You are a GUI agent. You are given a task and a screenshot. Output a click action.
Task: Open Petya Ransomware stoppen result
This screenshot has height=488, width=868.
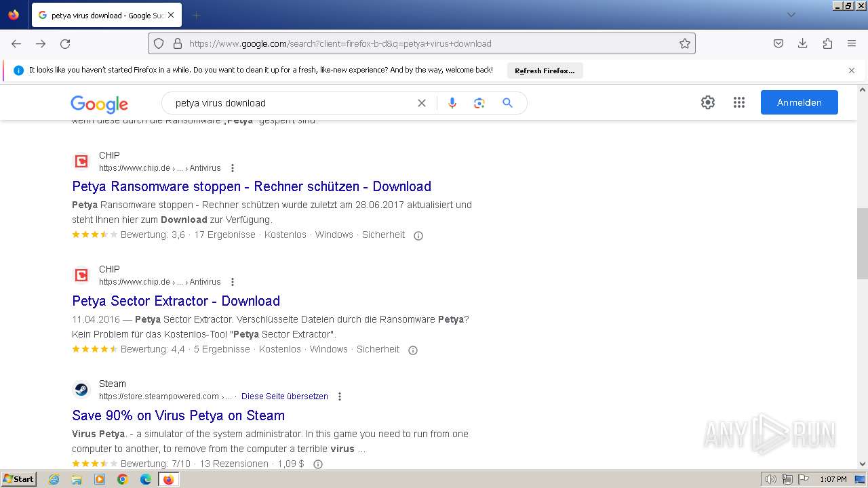pos(252,186)
